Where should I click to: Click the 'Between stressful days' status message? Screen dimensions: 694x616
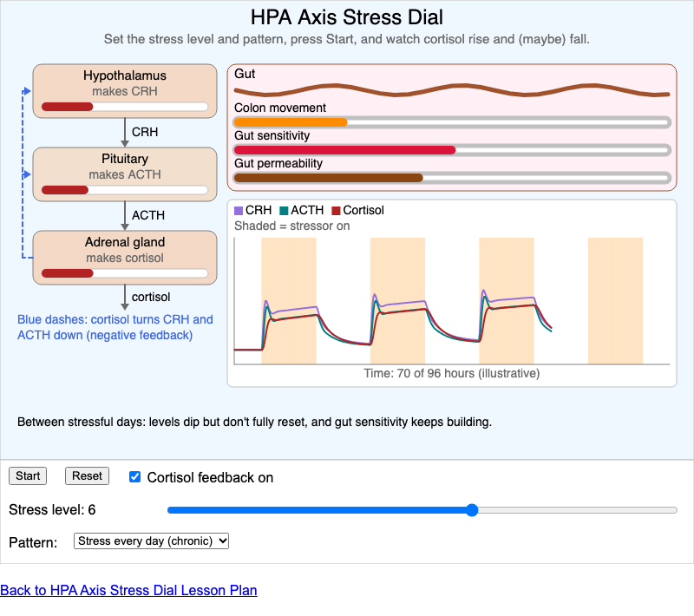point(254,422)
